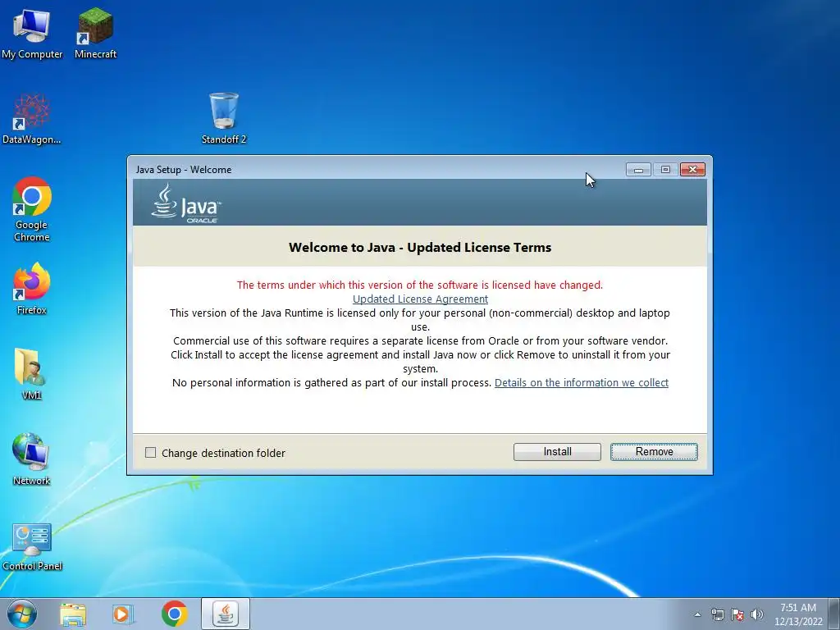Click the Java Oracle logo banner

tap(186, 203)
